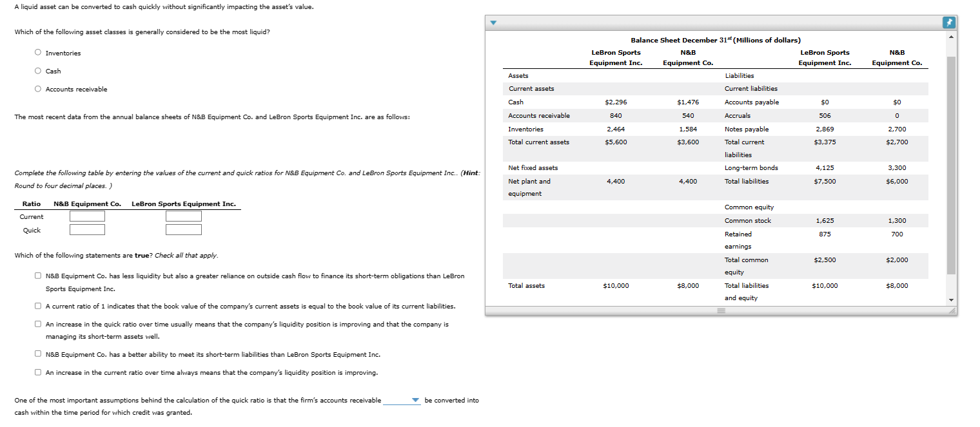Screen dimensions: 980x427
Task: Click the 'Common stock' row label
Action: (x=748, y=220)
